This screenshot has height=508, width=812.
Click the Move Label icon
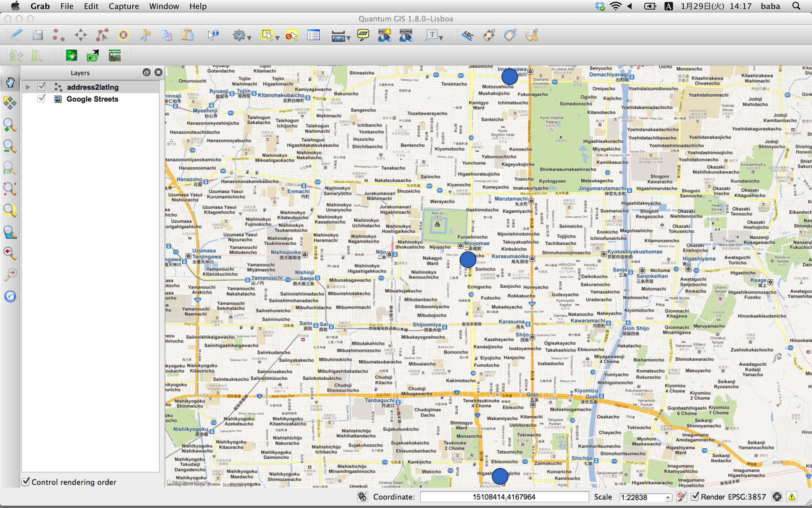[489, 35]
